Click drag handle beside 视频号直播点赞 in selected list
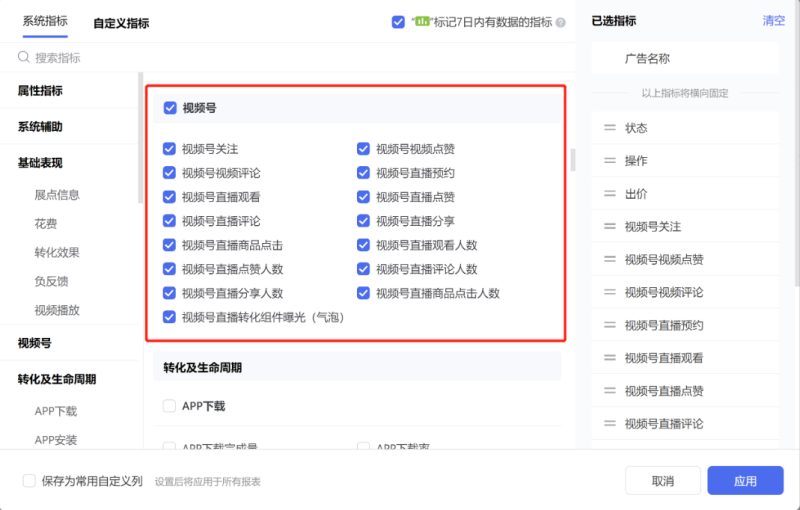Screen dimensions: 800x510 coord(610,391)
